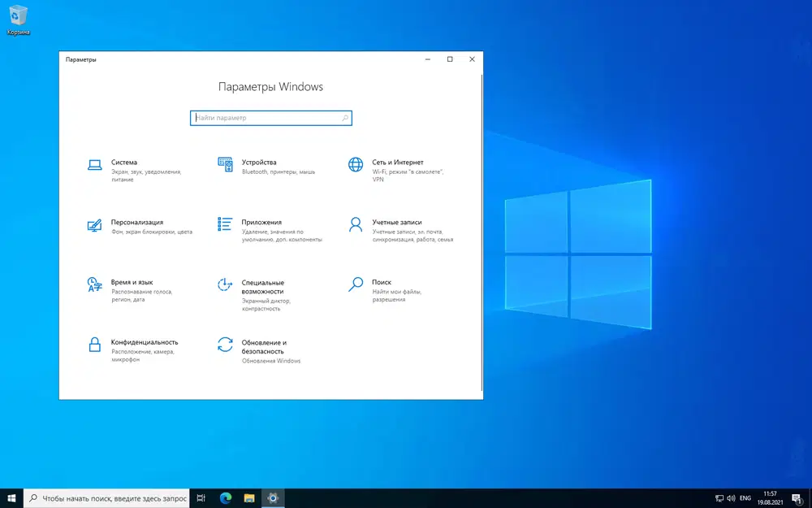Click the Расположение, камера, микрофон description

point(143,356)
